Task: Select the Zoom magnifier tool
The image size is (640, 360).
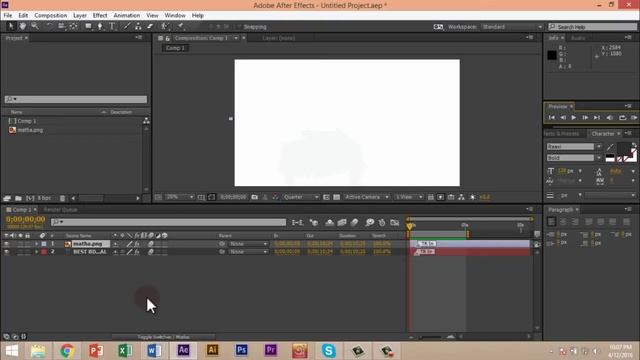Action: 35,27
